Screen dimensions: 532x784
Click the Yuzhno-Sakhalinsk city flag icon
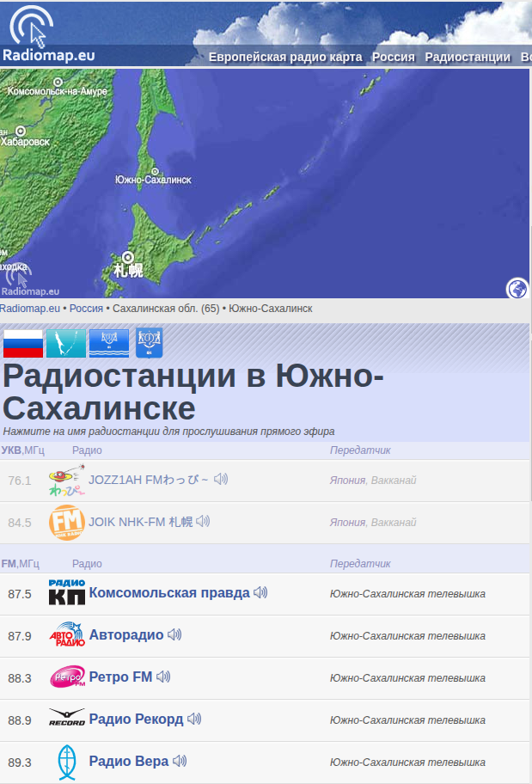pyautogui.click(x=109, y=344)
